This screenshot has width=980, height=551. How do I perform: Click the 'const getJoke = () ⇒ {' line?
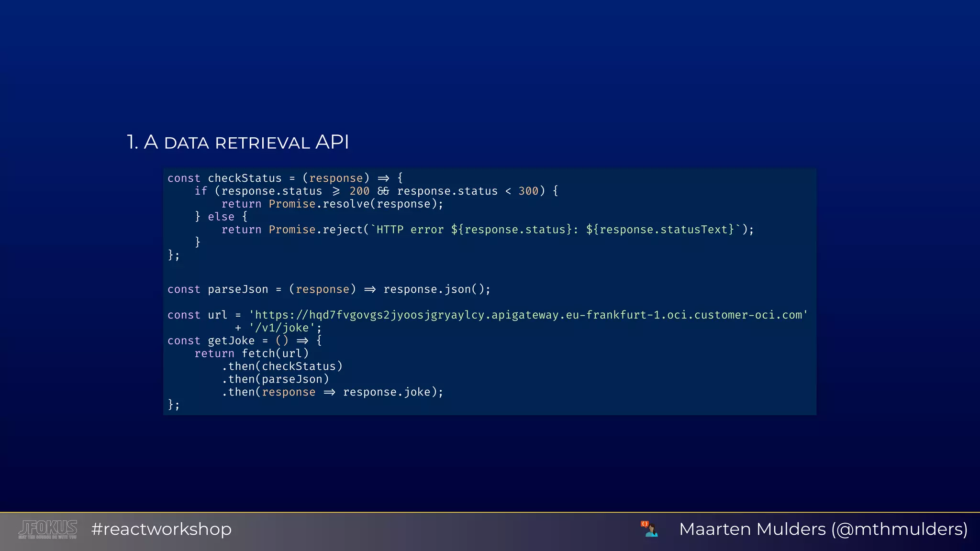pos(245,341)
